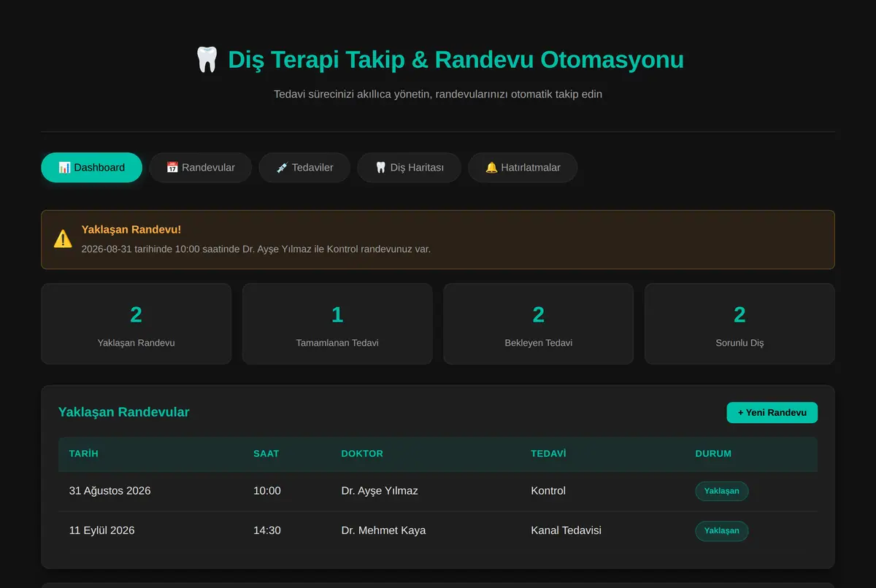
Task: Click the chart icon on Dashboard tab
Action: pos(64,167)
